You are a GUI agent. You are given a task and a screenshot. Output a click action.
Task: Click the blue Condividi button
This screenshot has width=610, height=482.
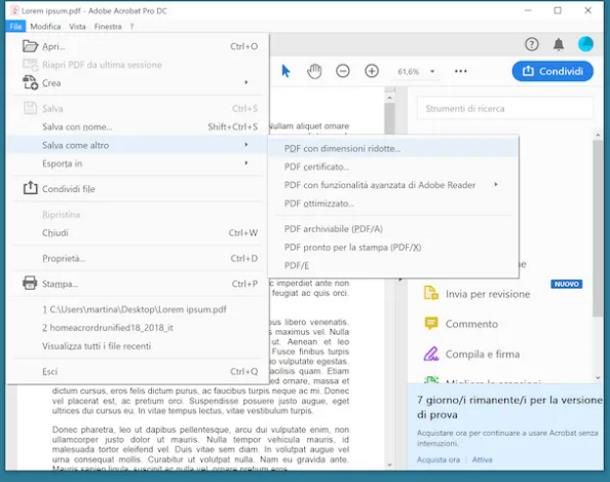[x=552, y=71]
